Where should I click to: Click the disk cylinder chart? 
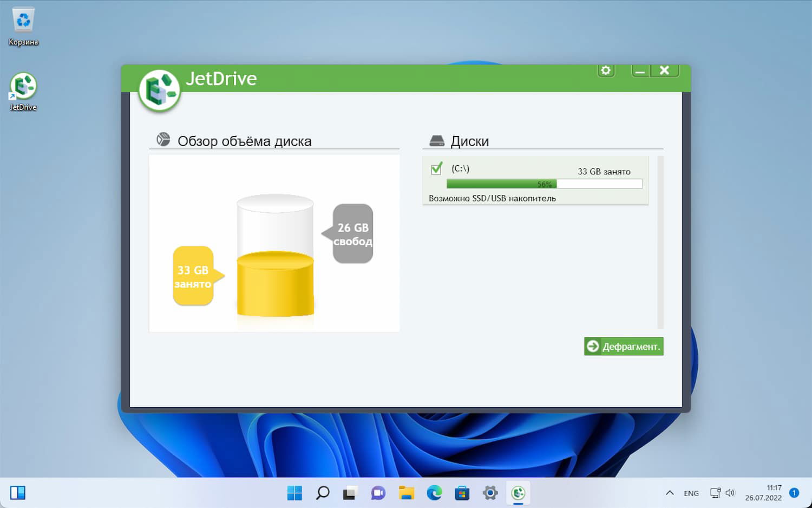[x=275, y=256]
